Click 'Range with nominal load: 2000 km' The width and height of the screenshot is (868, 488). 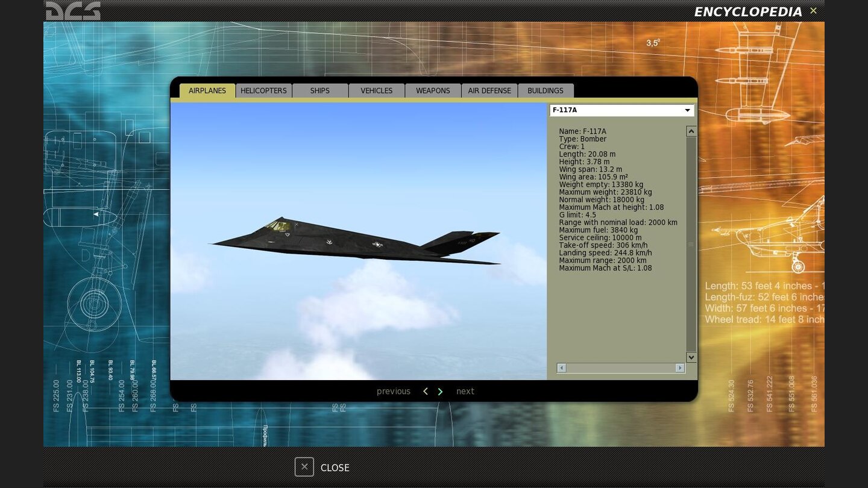point(618,222)
